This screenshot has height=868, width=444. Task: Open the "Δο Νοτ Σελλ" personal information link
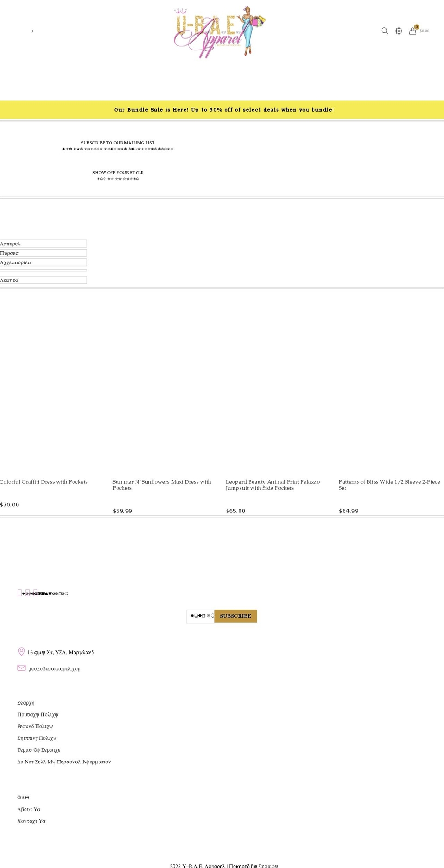[64, 762]
